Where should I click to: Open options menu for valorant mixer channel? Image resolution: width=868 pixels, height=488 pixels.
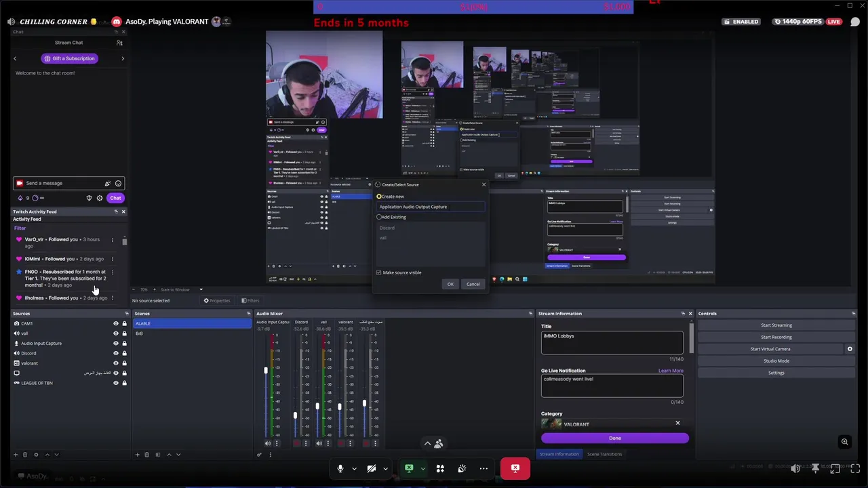(x=351, y=443)
